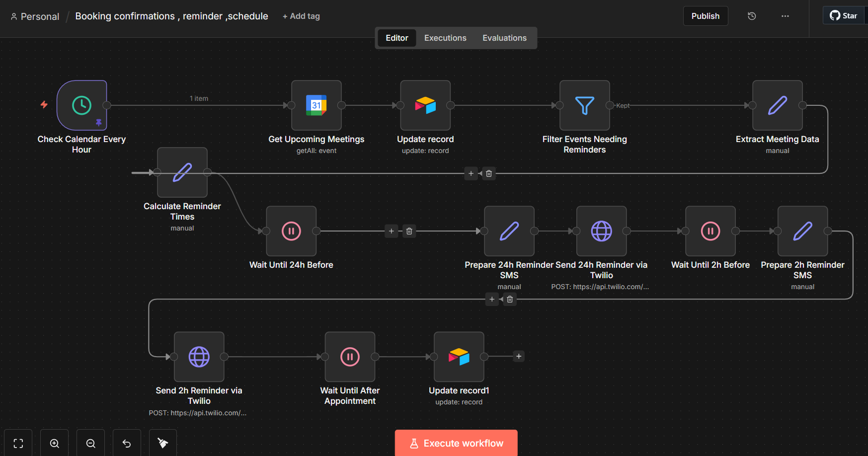Open the Evaluations tab
Screen dimensions: 868x456
504,38
